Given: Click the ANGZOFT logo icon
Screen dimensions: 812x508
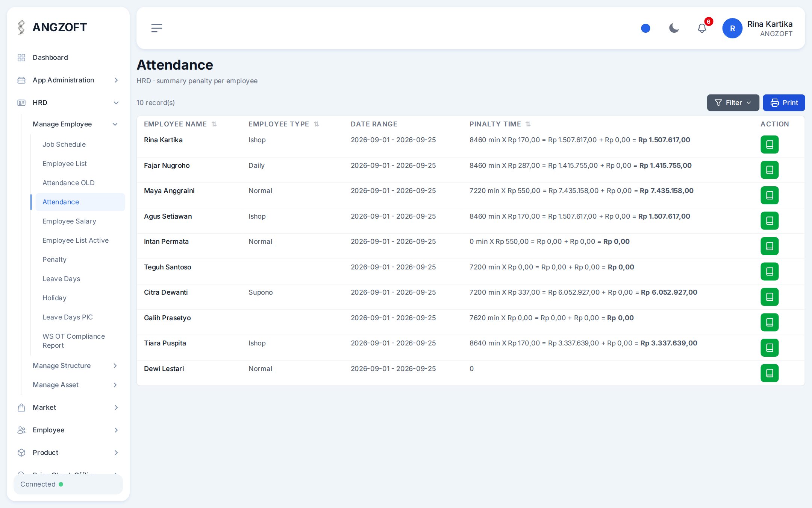Looking at the screenshot, I should click(21, 27).
